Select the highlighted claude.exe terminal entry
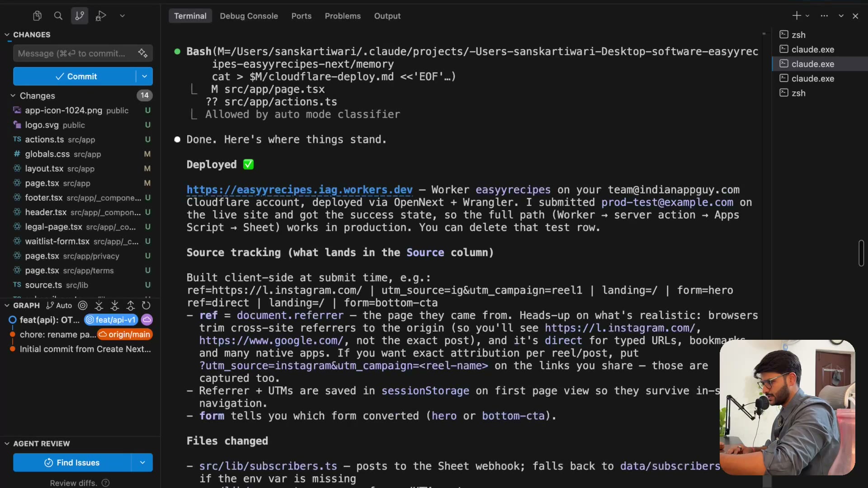Screen dimensions: 868x488 tap(820, 64)
